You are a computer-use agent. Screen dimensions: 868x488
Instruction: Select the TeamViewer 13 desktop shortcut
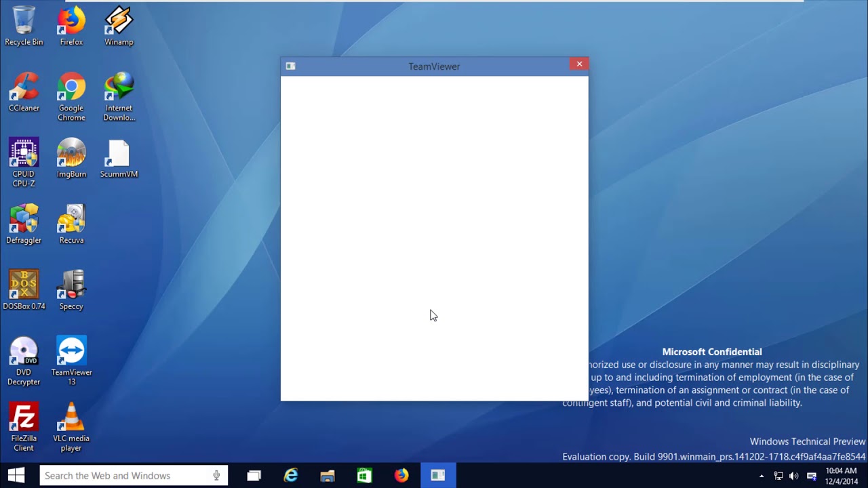pos(71,361)
